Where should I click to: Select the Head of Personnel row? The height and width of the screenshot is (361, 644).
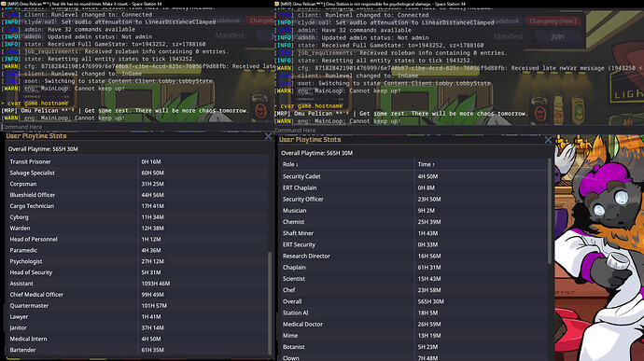(138, 240)
